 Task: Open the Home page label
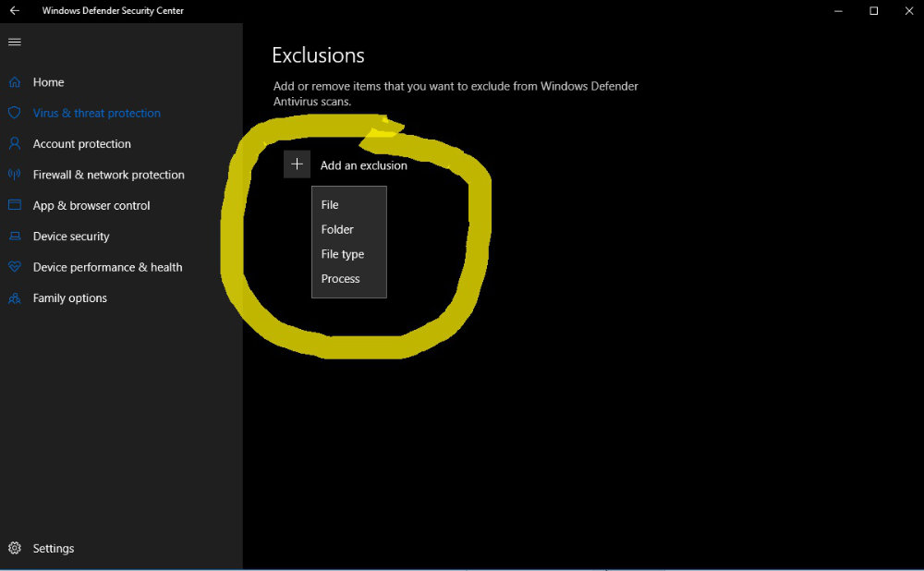click(48, 82)
